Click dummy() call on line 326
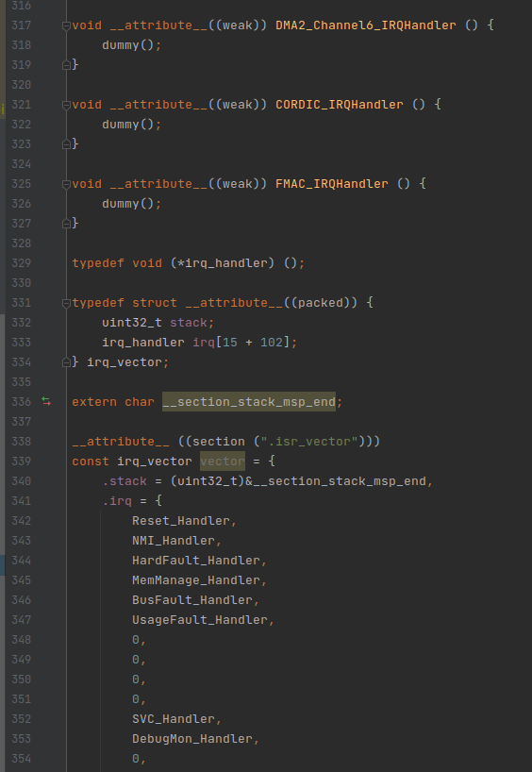 pyautogui.click(x=128, y=203)
